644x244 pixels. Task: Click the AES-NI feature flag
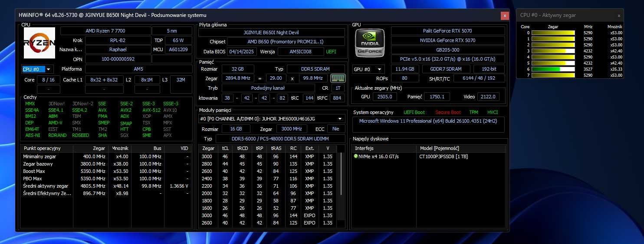coord(32,135)
